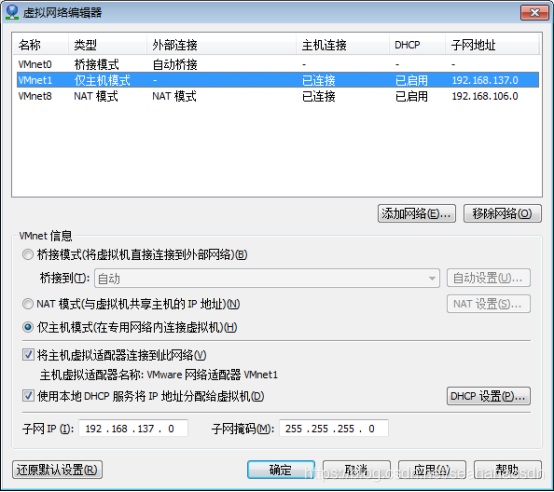Open DHCP 设置(P)... button
The image size is (554, 492).
coord(488,396)
